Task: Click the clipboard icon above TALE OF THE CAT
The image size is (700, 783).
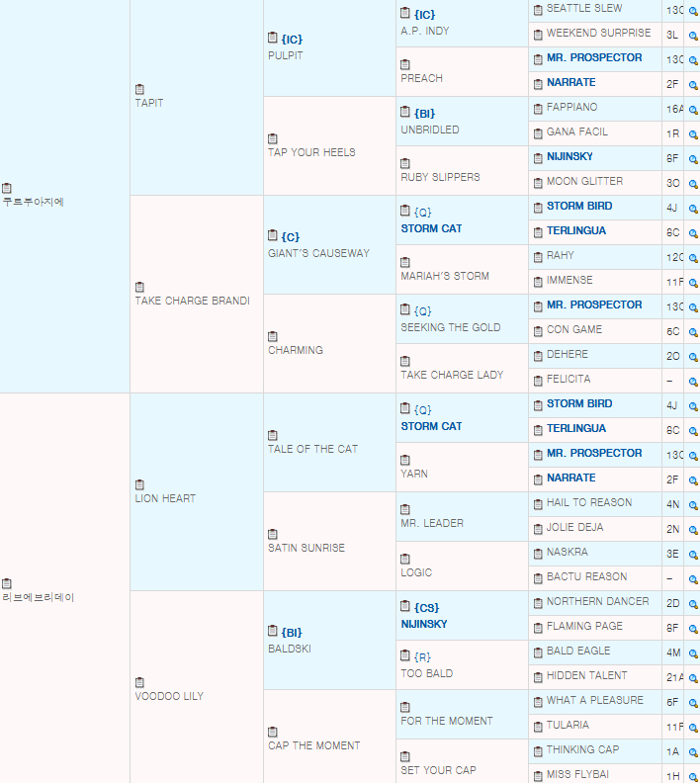Action: (273, 435)
